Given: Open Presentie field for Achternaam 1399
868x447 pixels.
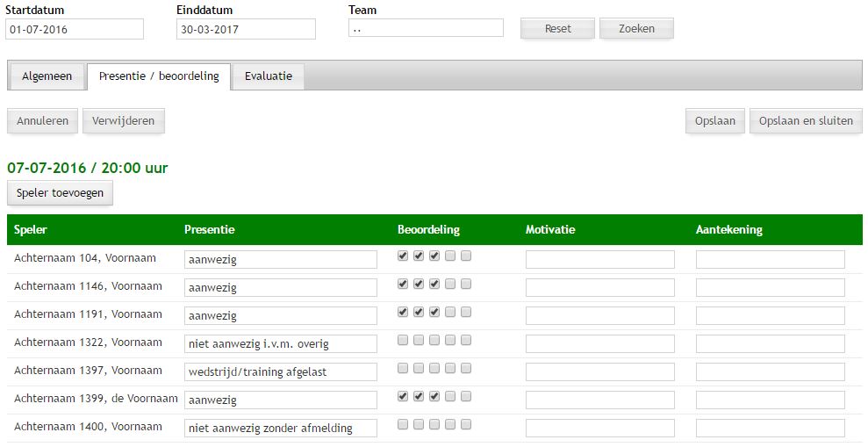Looking at the screenshot, I should click(281, 400).
